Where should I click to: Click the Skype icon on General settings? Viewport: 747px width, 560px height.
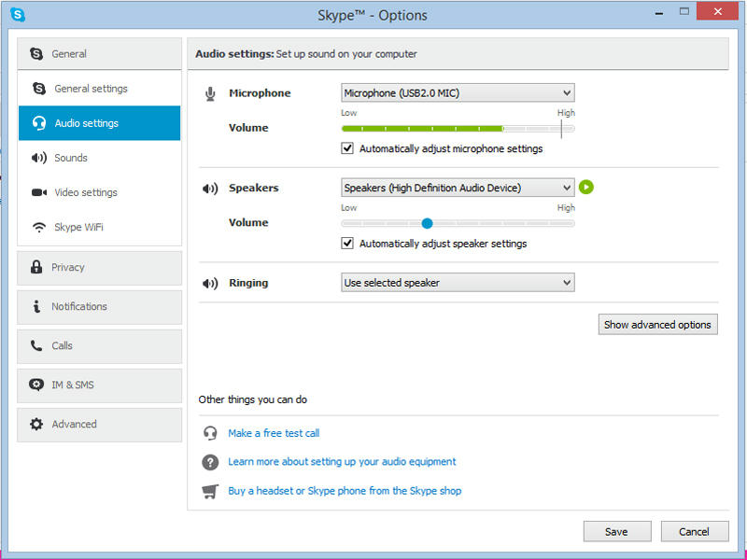tap(39, 89)
